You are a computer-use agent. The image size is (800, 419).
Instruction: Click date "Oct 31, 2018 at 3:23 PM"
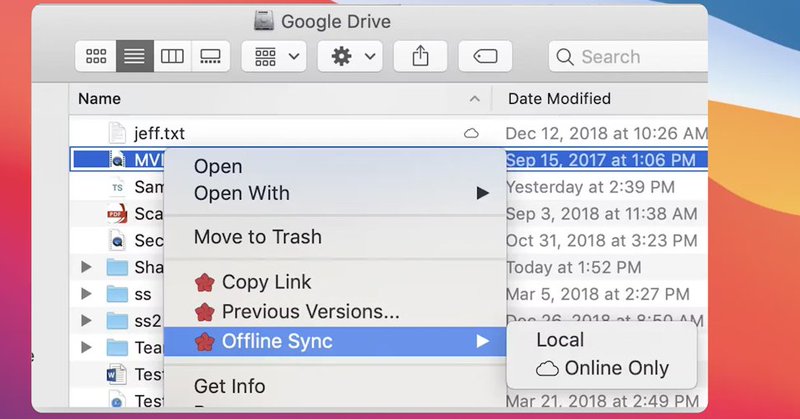click(x=602, y=240)
